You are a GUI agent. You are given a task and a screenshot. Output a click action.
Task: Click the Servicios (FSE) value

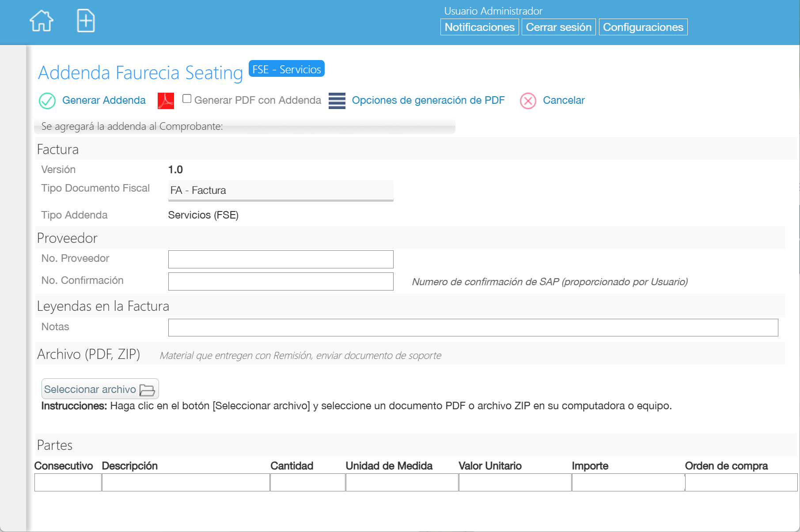point(203,215)
